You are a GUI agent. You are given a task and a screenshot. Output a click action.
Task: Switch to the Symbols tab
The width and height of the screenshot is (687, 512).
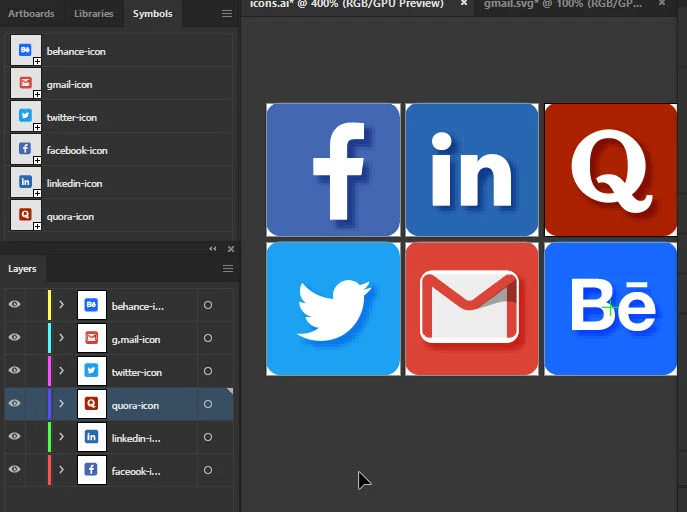(152, 14)
